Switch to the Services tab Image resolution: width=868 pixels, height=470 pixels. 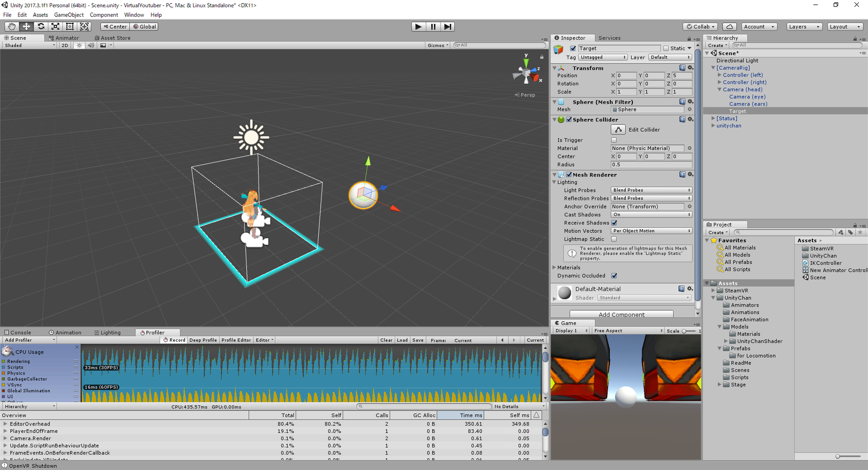click(609, 38)
